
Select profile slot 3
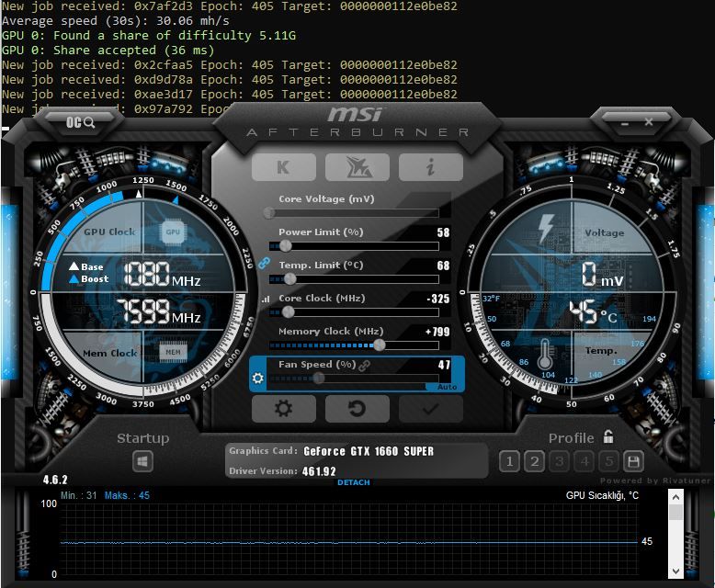click(x=559, y=462)
